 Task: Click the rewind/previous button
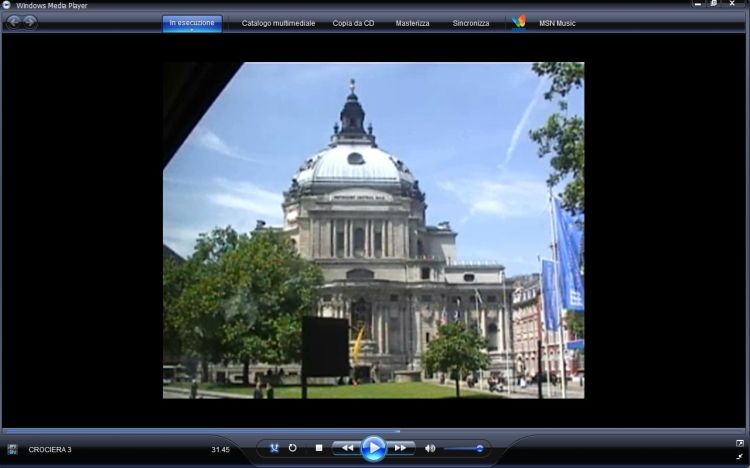pyautogui.click(x=346, y=448)
